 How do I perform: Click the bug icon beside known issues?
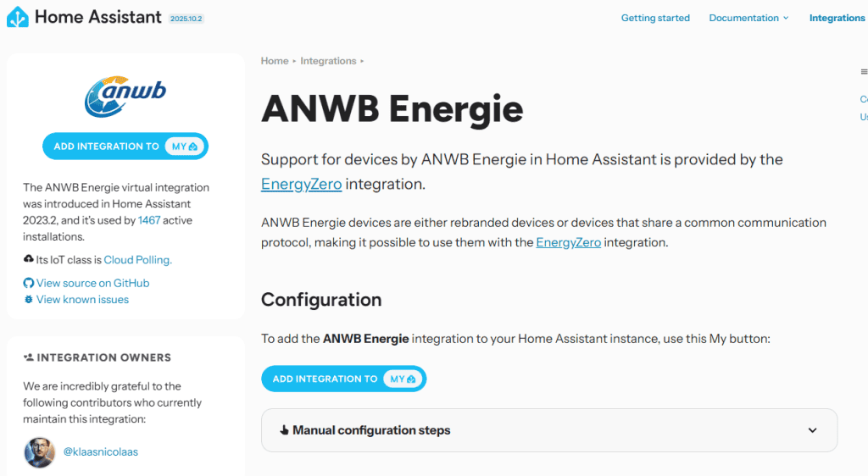(x=29, y=300)
